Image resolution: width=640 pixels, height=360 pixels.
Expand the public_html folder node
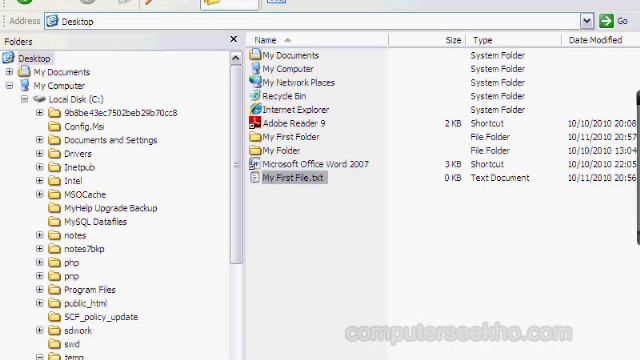40,303
